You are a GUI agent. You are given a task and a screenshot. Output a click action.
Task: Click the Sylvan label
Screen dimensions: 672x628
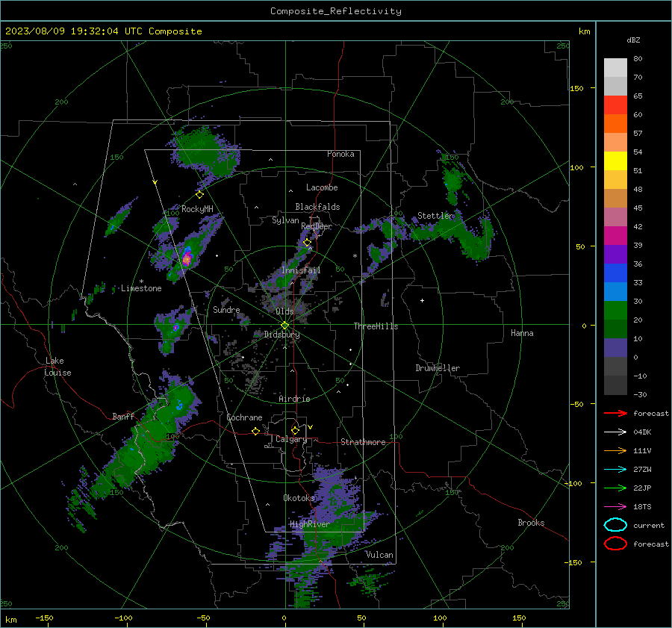[x=285, y=220]
